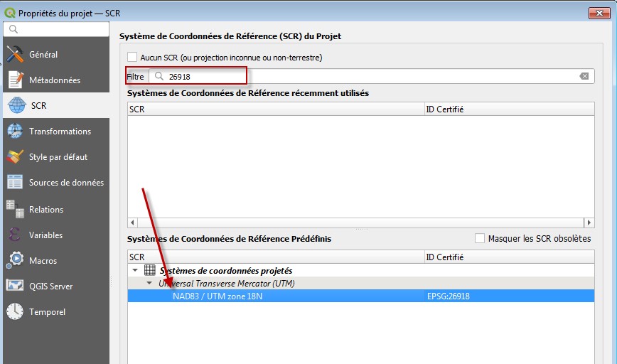Click the QGIS logo in title bar
The height and width of the screenshot is (364, 617).
point(10,13)
